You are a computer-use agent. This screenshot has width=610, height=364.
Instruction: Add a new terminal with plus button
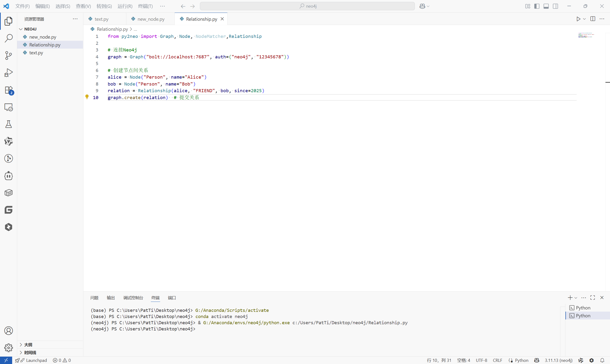[x=570, y=298]
